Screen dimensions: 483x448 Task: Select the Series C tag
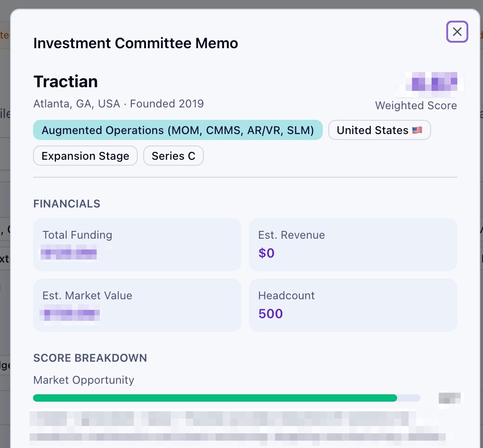(174, 156)
